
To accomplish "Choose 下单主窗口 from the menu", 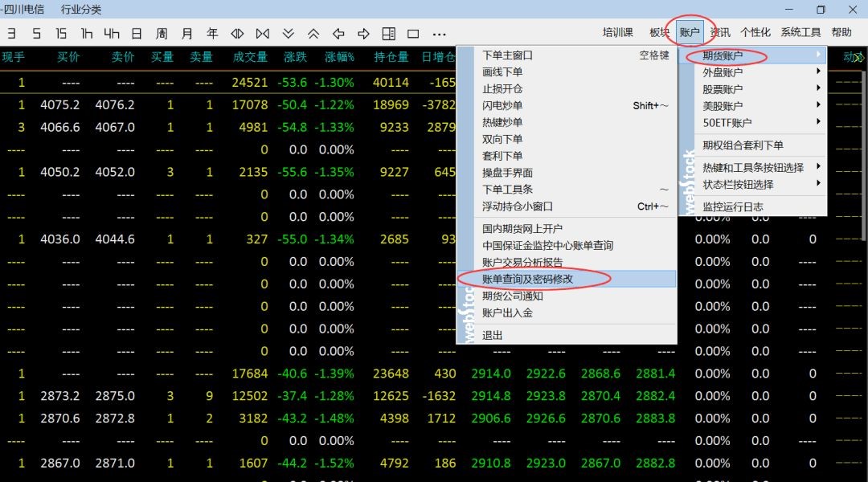I will pyautogui.click(x=507, y=55).
